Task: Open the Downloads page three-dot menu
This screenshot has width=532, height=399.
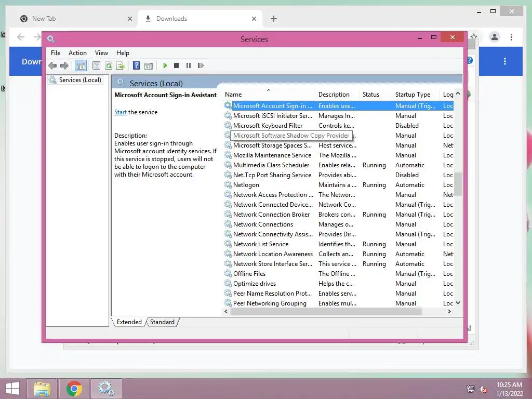Action: point(505,61)
